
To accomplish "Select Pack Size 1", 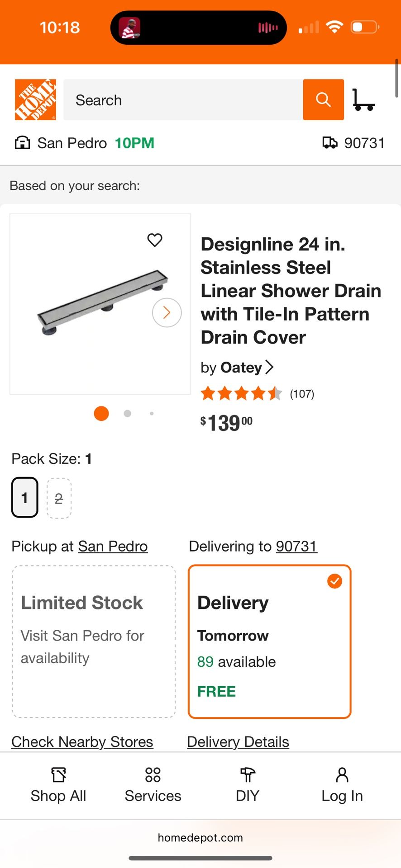I will pos(24,497).
